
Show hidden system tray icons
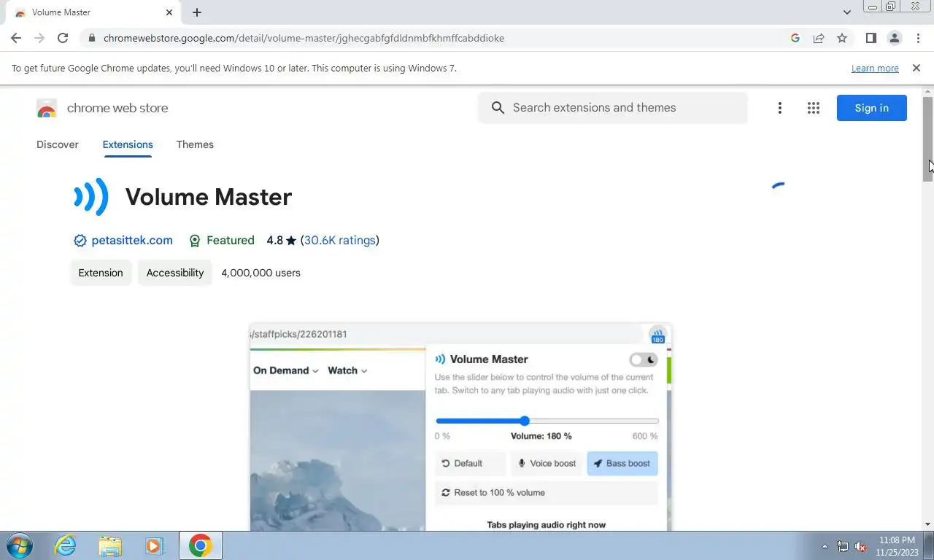coord(825,546)
